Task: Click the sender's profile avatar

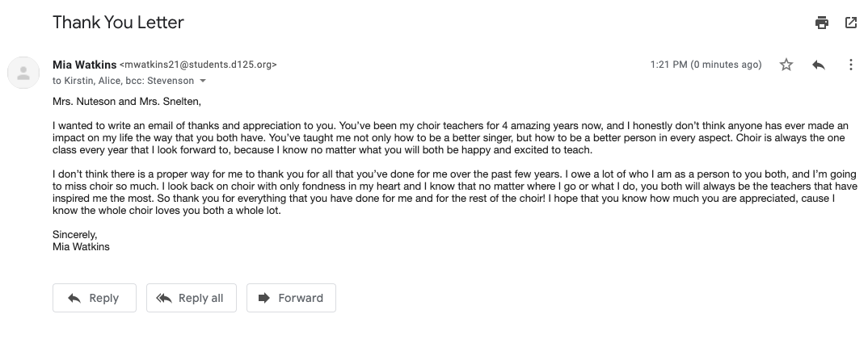Action: coord(23,73)
